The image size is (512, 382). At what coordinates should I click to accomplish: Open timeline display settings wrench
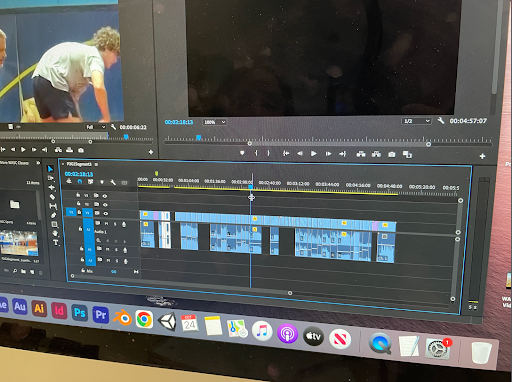(x=113, y=182)
